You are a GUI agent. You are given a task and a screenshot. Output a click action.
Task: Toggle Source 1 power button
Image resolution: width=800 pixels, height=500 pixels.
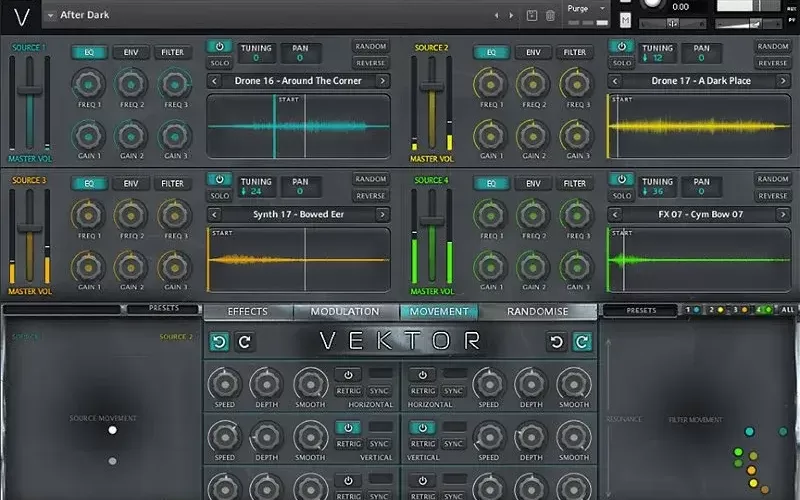(219, 46)
